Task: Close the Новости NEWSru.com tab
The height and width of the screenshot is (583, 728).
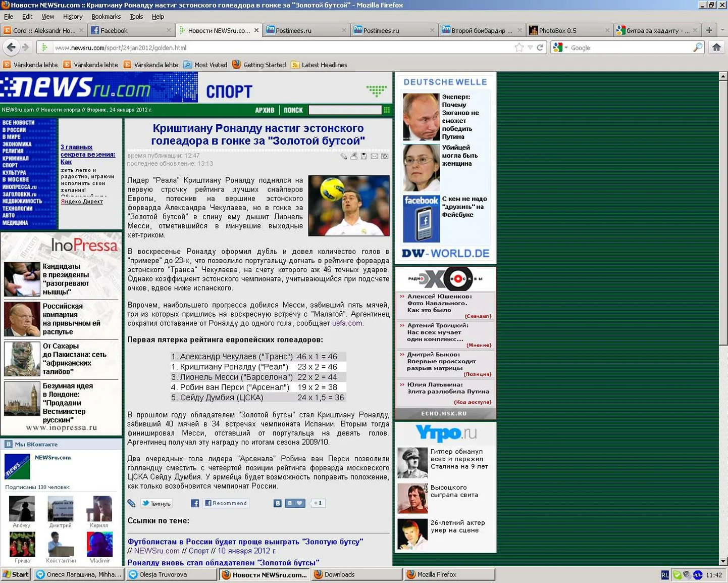Action: coord(256,30)
